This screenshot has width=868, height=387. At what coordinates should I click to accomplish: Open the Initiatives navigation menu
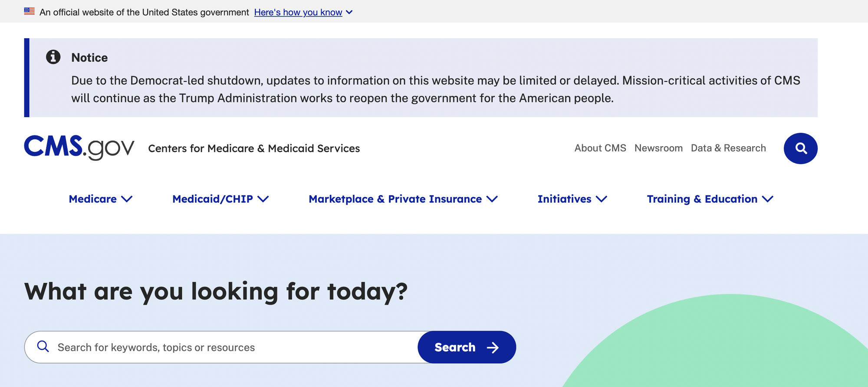tap(564, 199)
